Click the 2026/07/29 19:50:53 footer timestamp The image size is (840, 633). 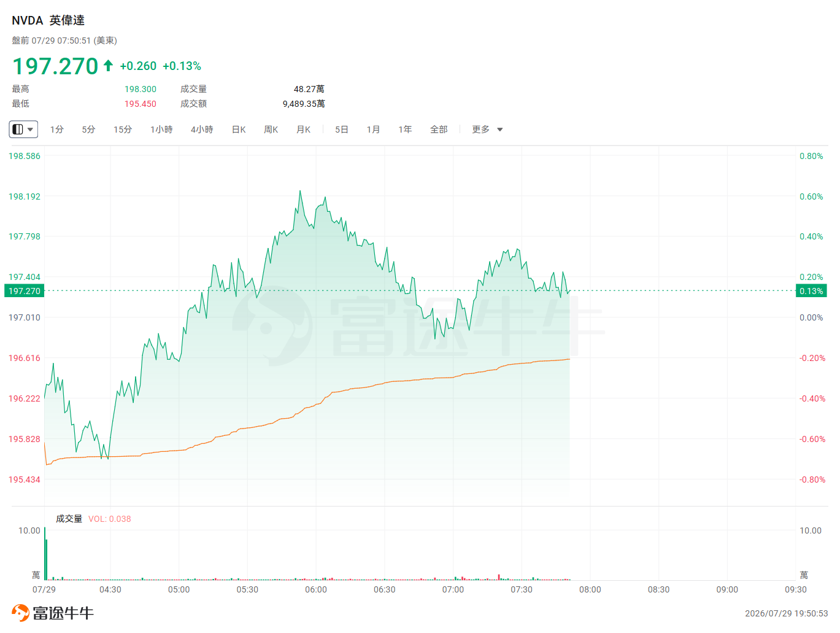[x=787, y=613]
